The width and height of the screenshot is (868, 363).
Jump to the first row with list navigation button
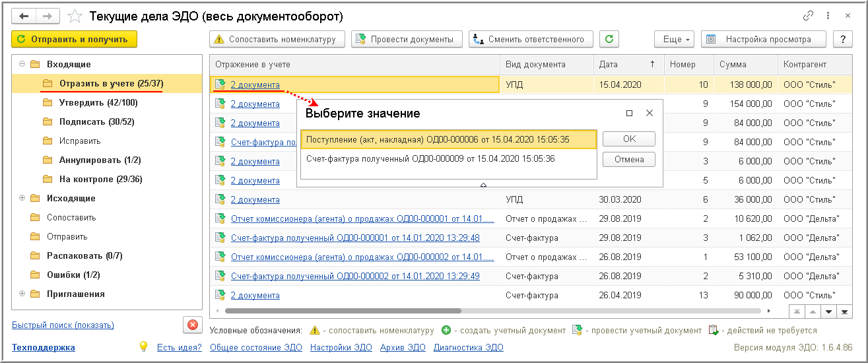tap(797, 311)
